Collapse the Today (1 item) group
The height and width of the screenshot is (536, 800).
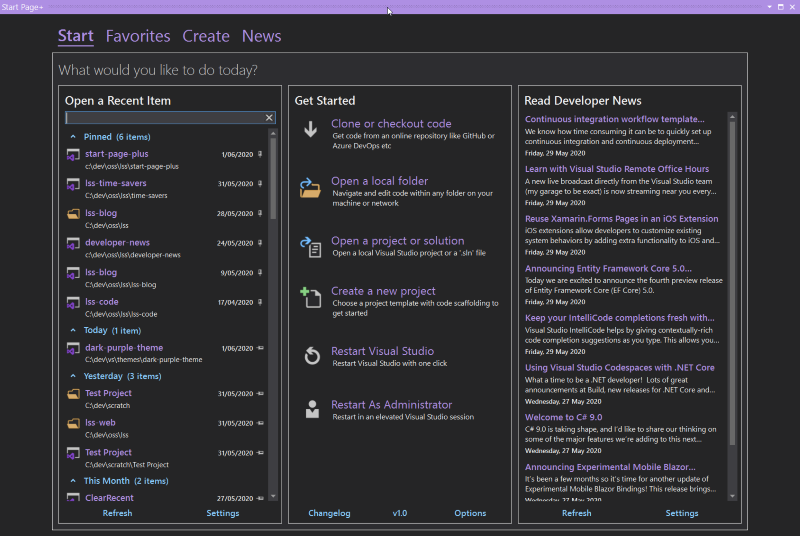(x=73, y=330)
